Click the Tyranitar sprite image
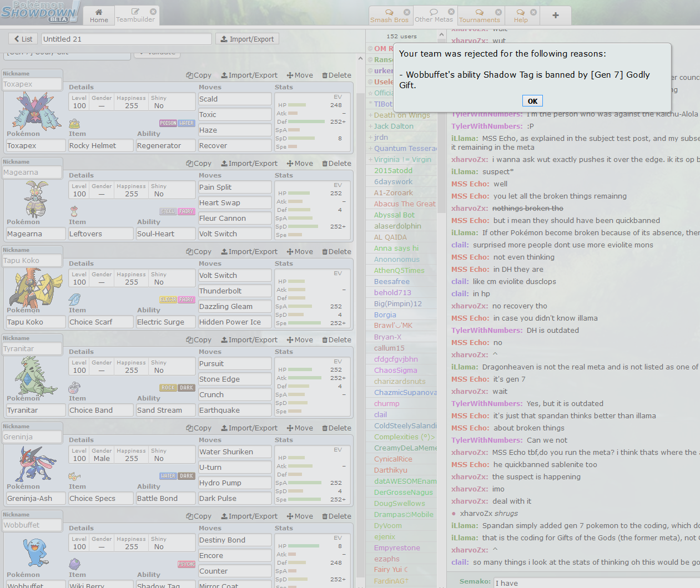The width and height of the screenshot is (700, 588). pos(34,376)
